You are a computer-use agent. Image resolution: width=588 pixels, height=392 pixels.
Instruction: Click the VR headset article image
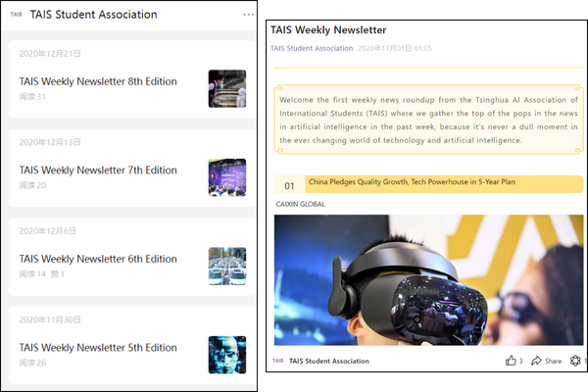tap(428, 280)
